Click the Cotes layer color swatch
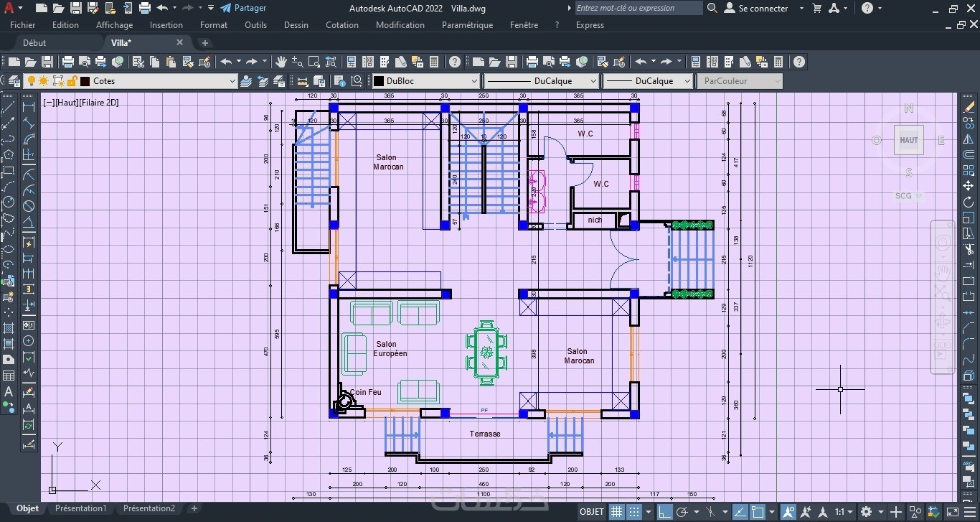The height and width of the screenshot is (522, 980). [85, 81]
